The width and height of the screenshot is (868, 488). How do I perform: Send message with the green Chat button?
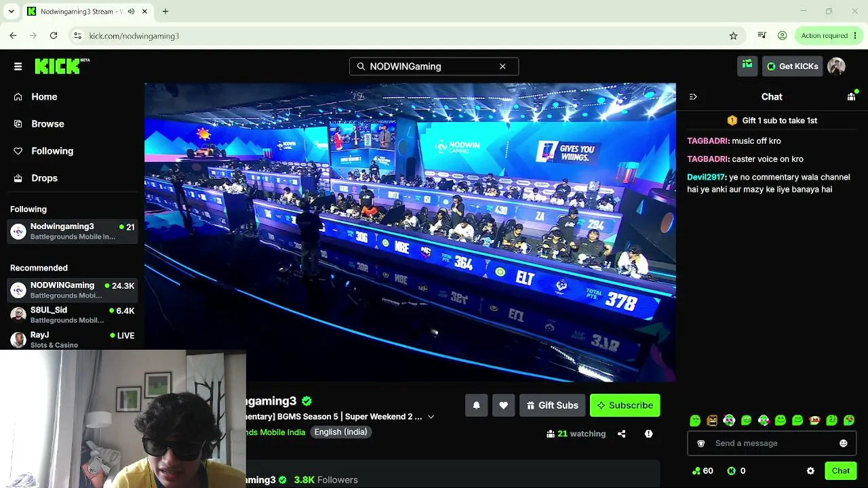pyautogui.click(x=841, y=471)
